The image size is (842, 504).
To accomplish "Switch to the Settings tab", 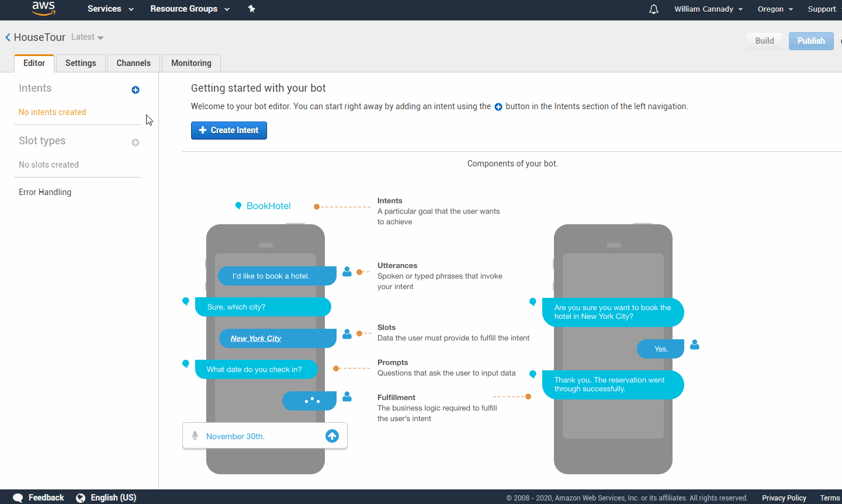I will coord(81,63).
